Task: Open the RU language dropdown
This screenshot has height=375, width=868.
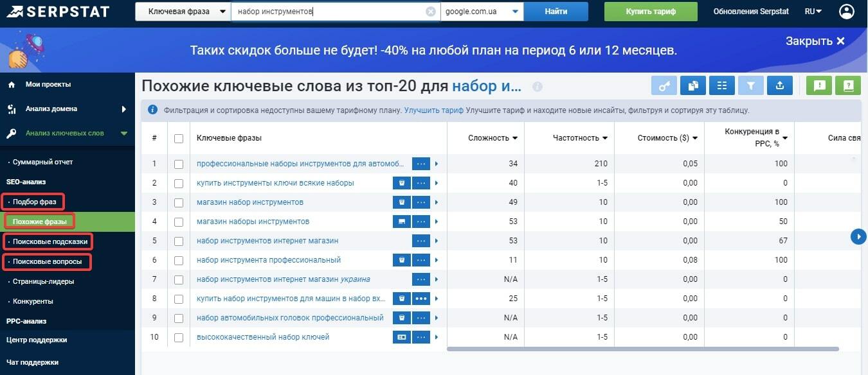Action: pyautogui.click(x=813, y=12)
